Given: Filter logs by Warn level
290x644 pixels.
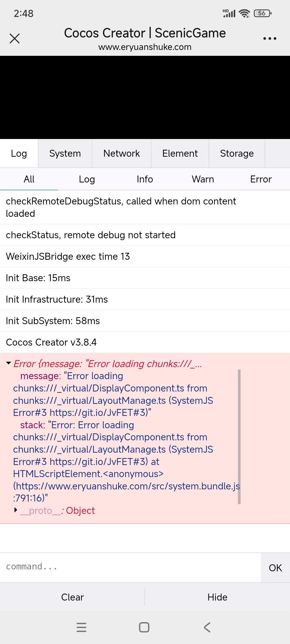Looking at the screenshot, I should coord(203,179).
